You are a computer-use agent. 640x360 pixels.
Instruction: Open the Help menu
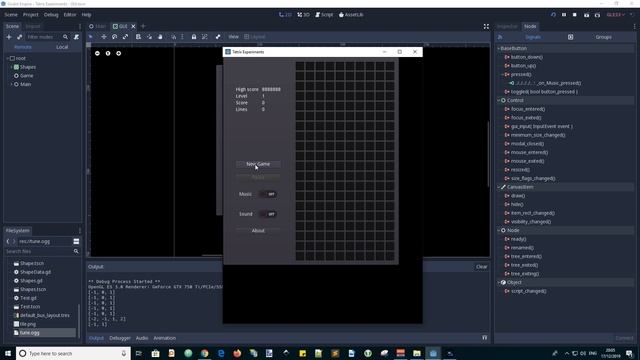[x=86, y=15]
